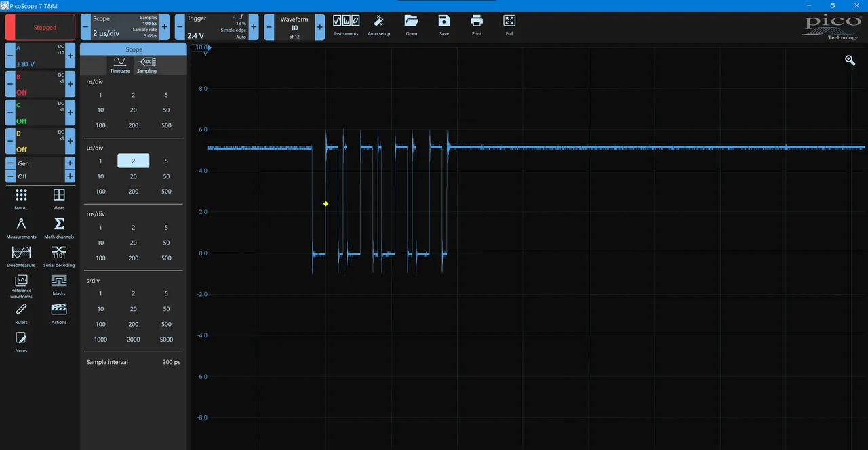Open the Measurements tool
The width and height of the screenshot is (868, 450).
21,227
